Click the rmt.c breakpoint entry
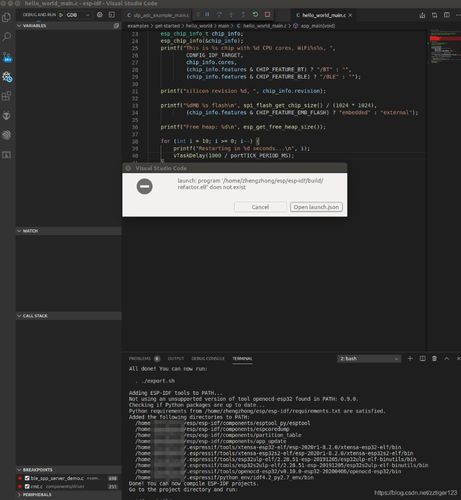 point(70,487)
